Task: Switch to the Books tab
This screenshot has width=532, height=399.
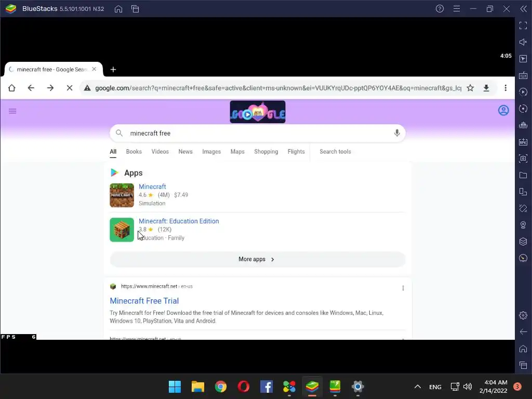Action: coord(134,152)
